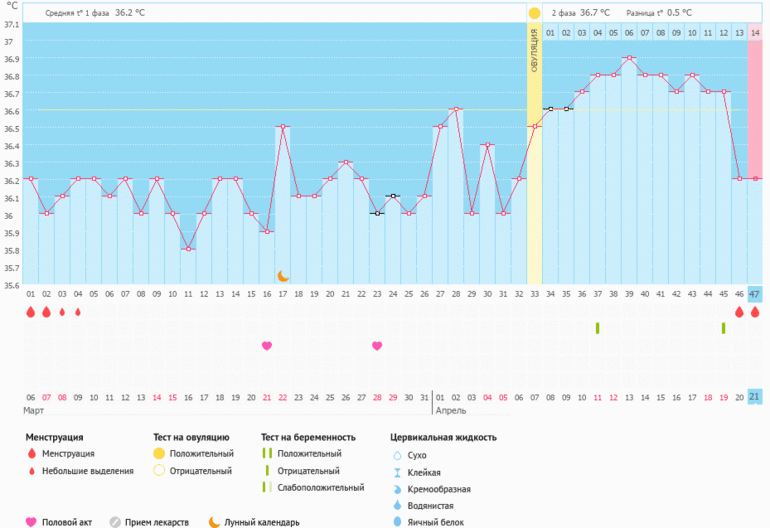Image resolution: width=770 pixels, height=528 pixels.
Task: Click the crescent moon icon on day 17
Action: (283, 275)
